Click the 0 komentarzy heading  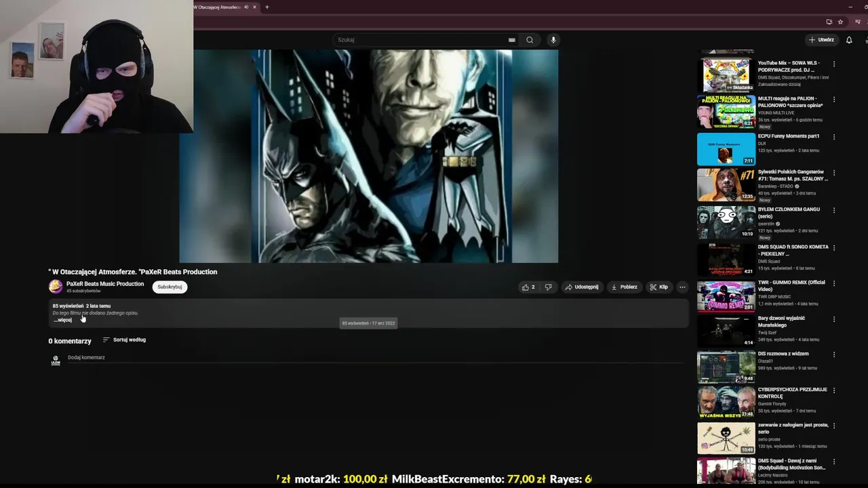pos(70,341)
